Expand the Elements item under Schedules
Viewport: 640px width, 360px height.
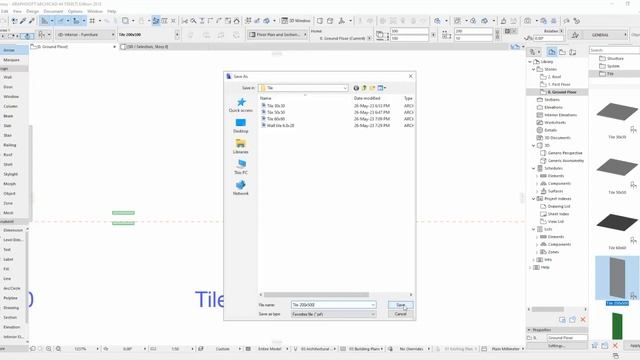pos(537,176)
